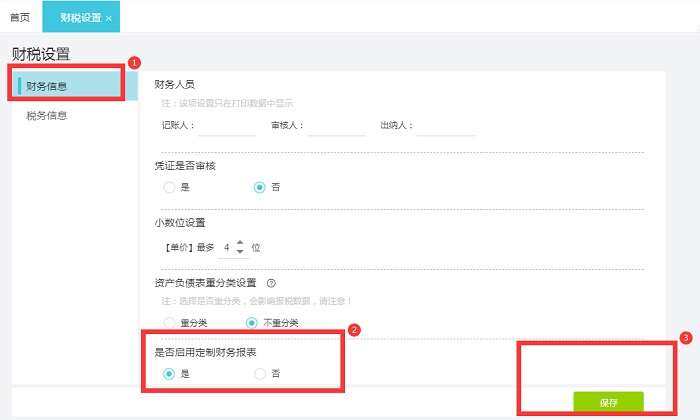Click the 记账人 input field
This screenshot has width=700, height=420.
(227, 126)
